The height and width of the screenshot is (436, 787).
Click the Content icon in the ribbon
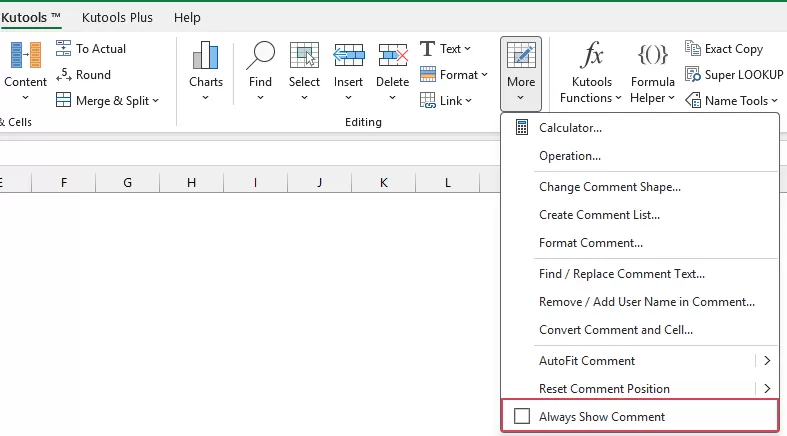(26, 55)
